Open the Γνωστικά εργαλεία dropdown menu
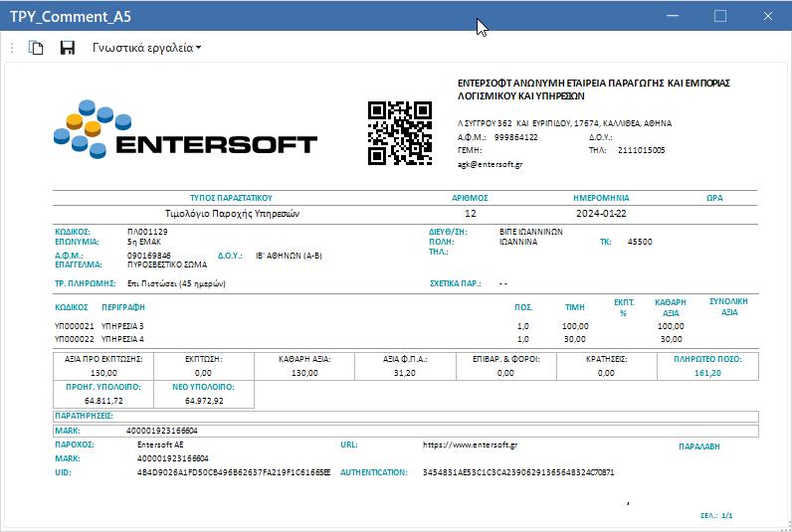The image size is (792, 532). [x=146, y=48]
